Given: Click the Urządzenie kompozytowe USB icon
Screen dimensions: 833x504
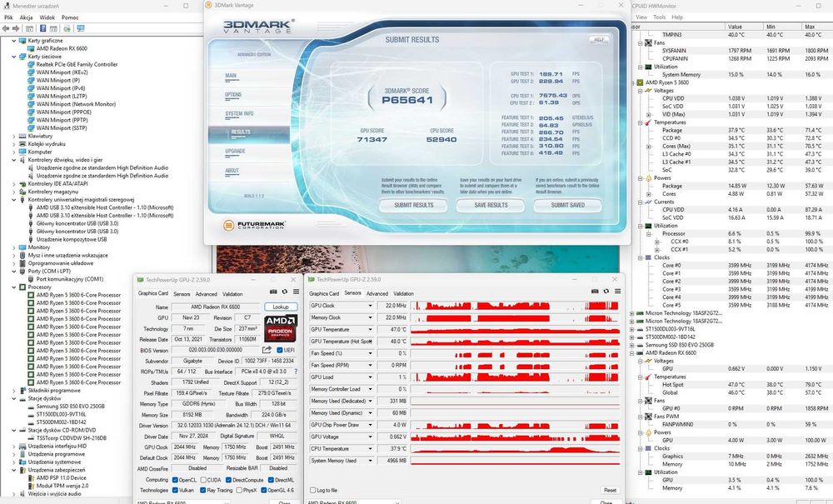Looking at the screenshot, I should [32, 240].
